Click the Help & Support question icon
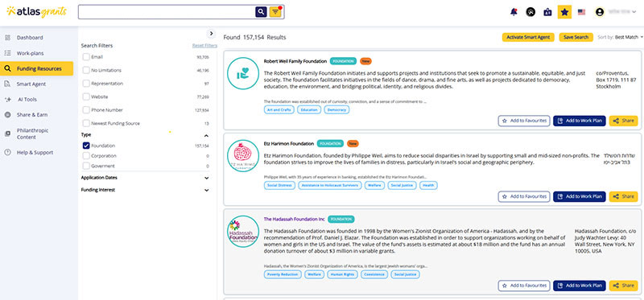 point(7,152)
